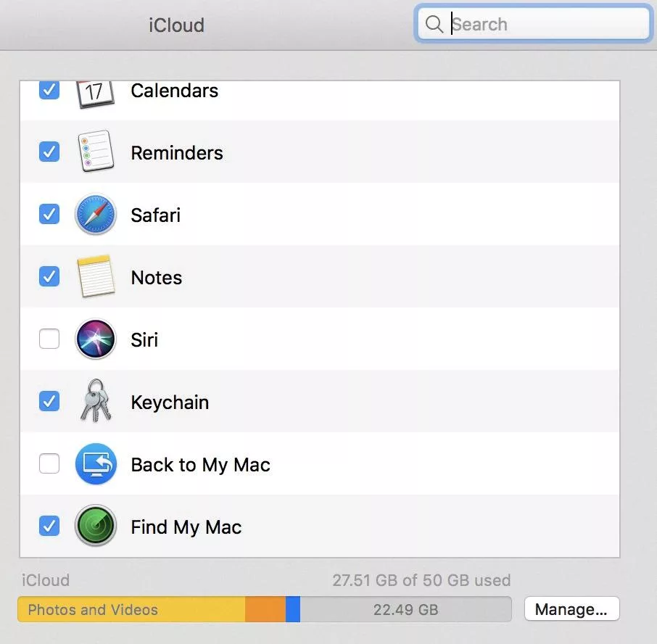Click the Reminders app icon

(x=96, y=152)
